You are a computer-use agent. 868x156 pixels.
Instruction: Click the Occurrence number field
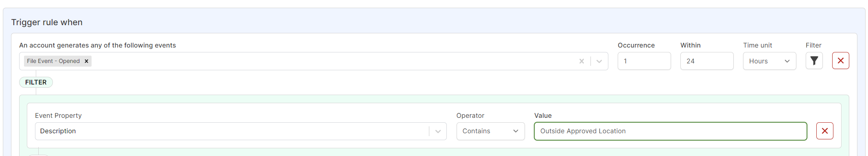[x=644, y=61]
